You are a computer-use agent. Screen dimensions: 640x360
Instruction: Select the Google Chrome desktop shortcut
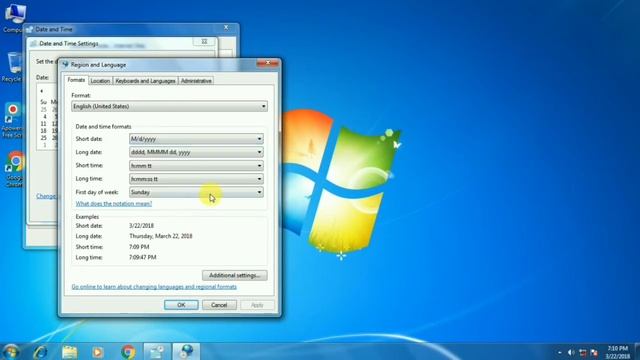[x=14, y=170]
